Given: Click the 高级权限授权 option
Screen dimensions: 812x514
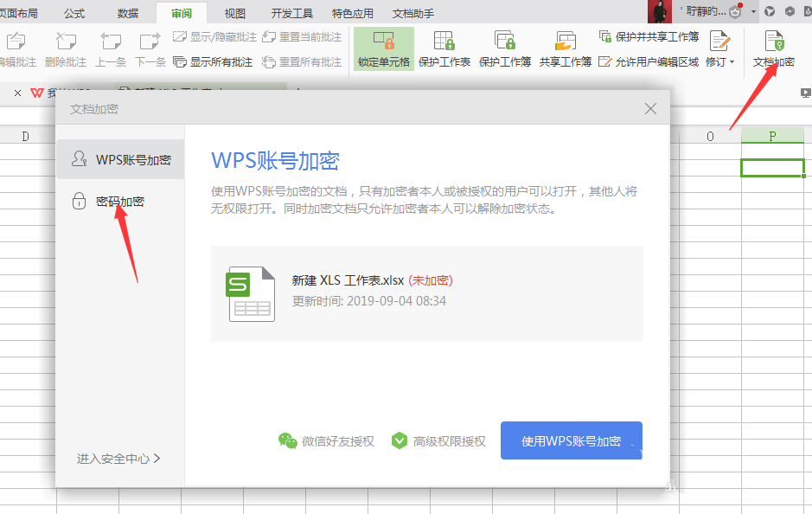Looking at the screenshot, I should pos(438,441).
